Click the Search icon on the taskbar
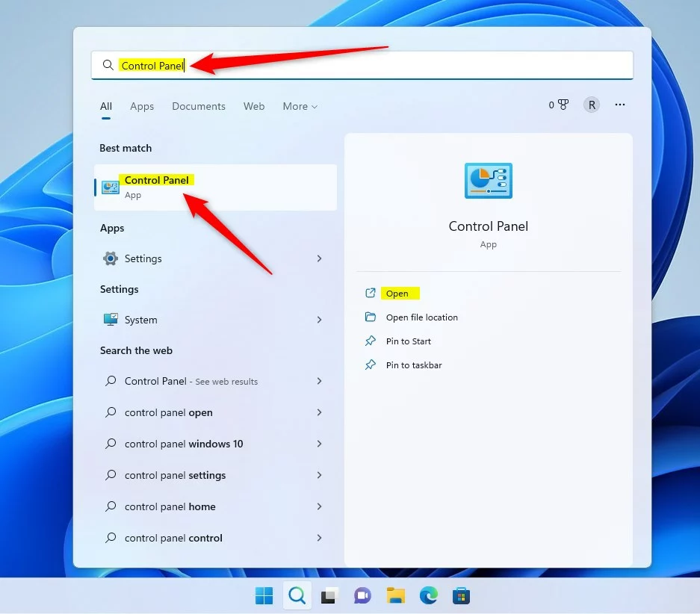 pyautogui.click(x=297, y=596)
